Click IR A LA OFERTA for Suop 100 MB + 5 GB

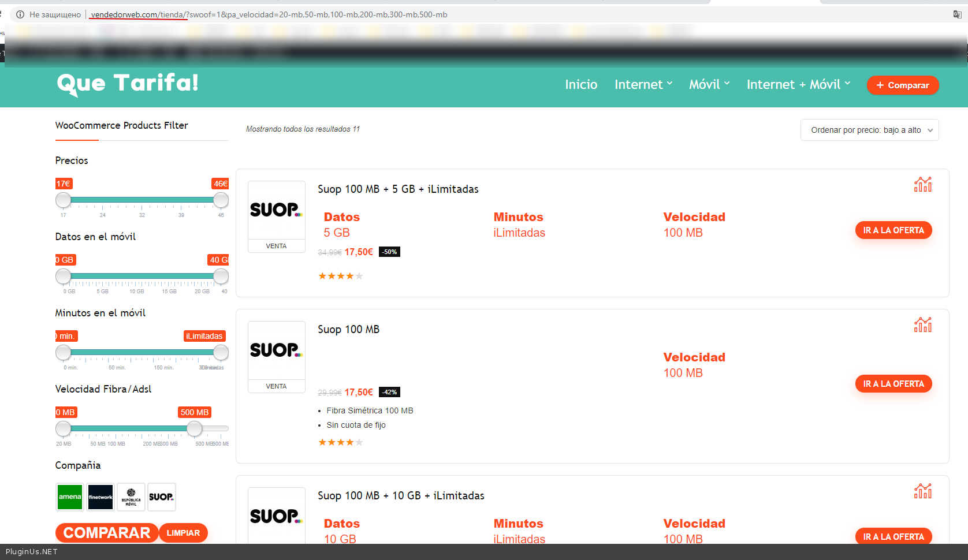pos(893,230)
